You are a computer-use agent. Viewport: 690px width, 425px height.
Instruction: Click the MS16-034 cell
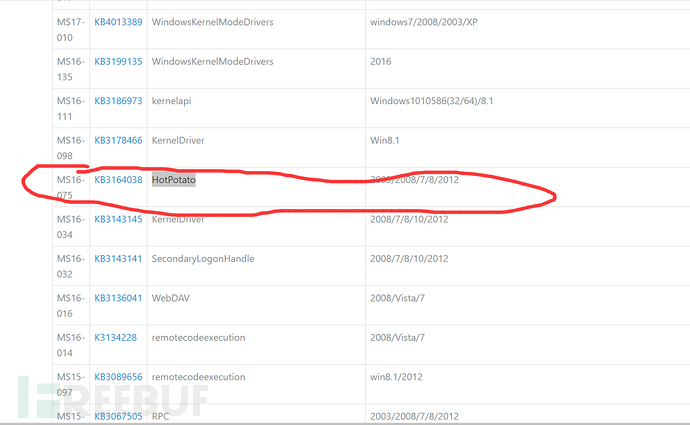70,227
